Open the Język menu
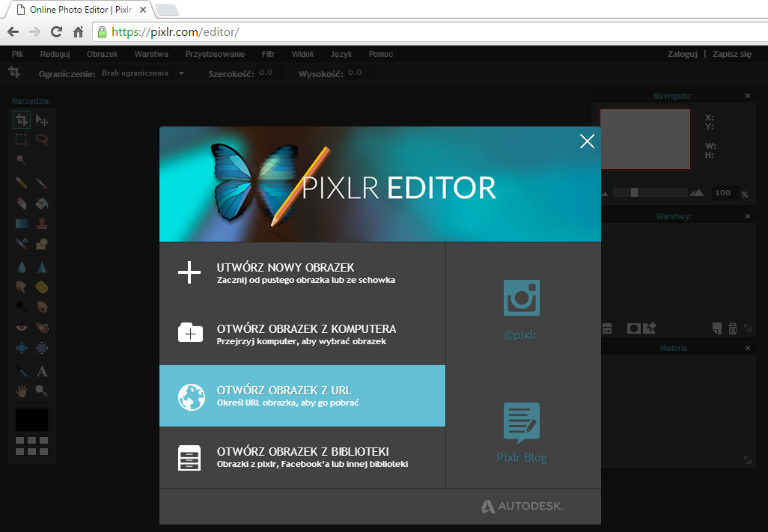Screen dimensions: 768x532 tap(341, 54)
